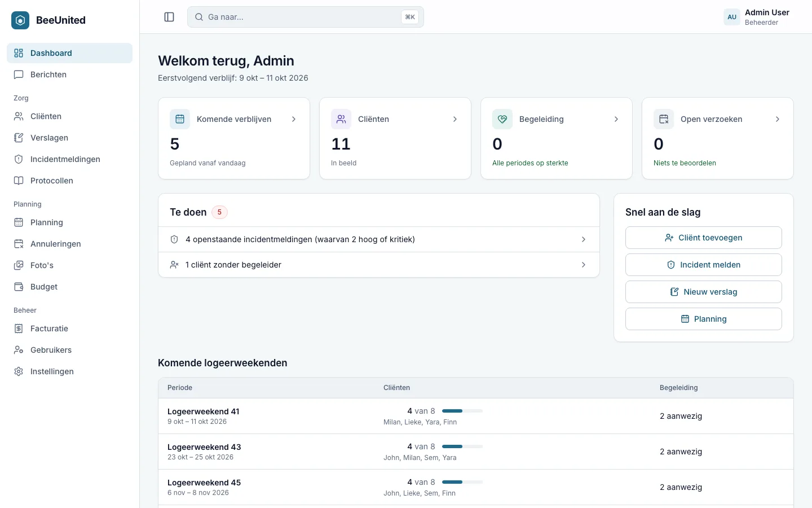Click the user-x icon beside cliënt zonder begeleider
The height and width of the screenshot is (508, 812).
pos(174,265)
